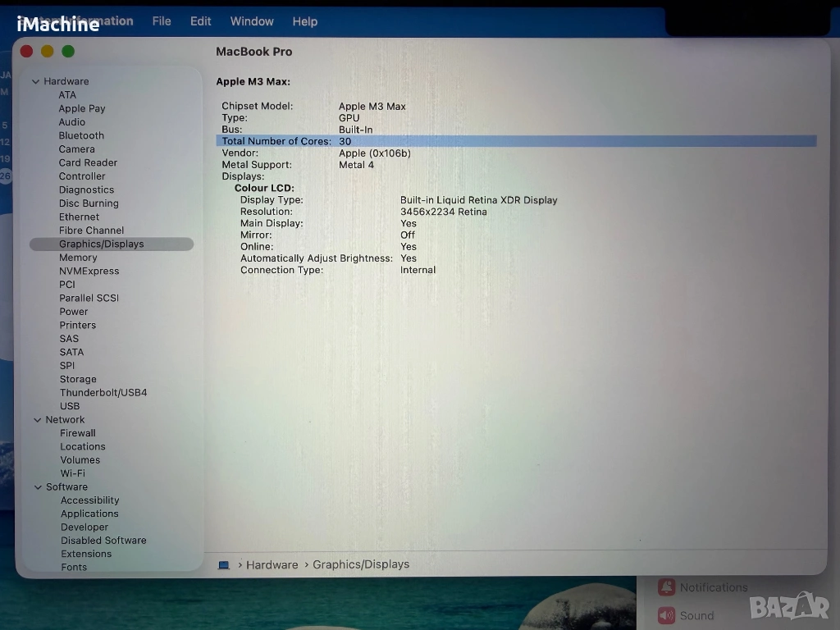Viewport: 840px width, 630px height.
Task: Click Graphics/Displays in the path bar
Action: pyautogui.click(x=360, y=564)
